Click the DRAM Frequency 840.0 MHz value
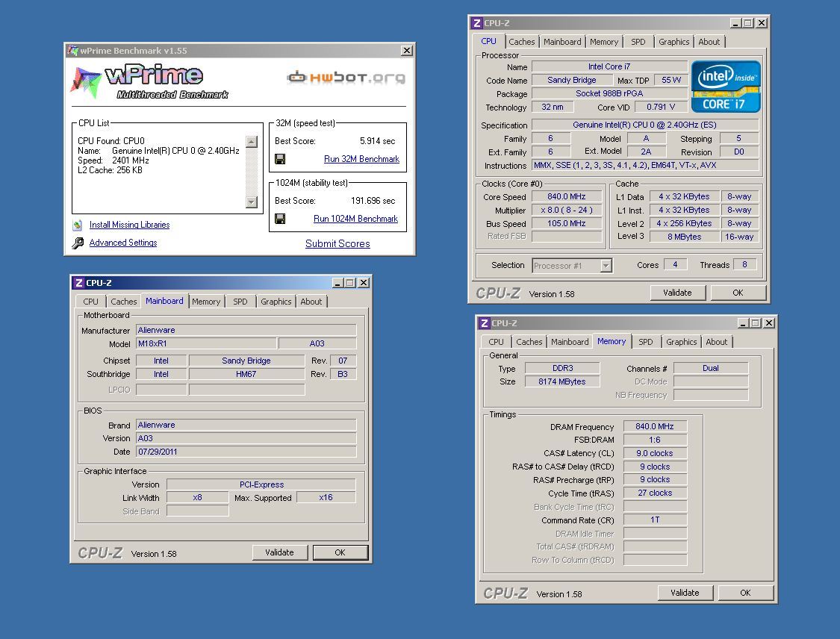Screen dimensions: 840x639 655,426
